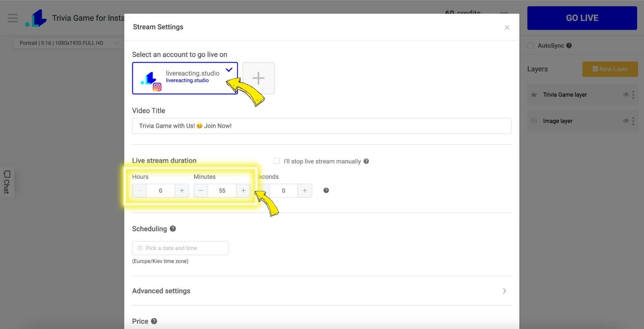Open Trivia Game layer options menu

(633, 95)
